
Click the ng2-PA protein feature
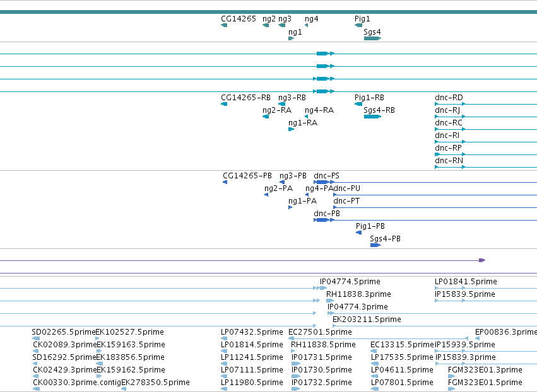click(x=266, y=195)
